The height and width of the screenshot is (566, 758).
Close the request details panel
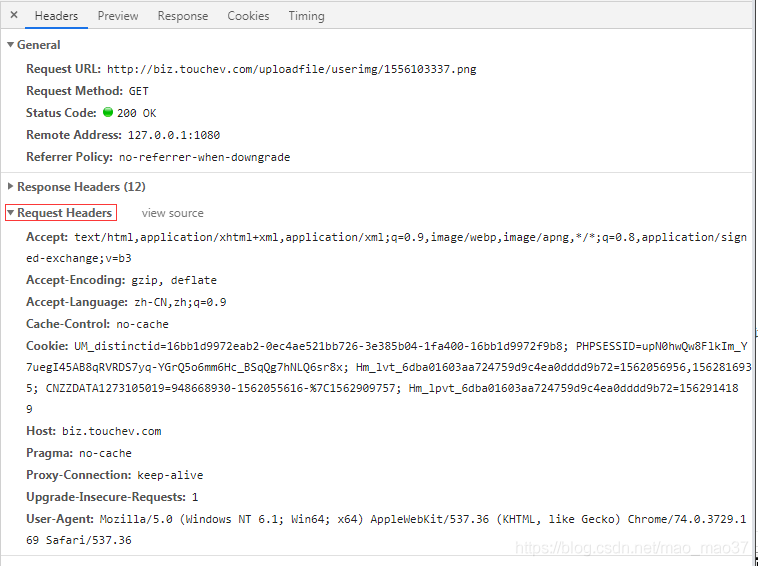14,15
